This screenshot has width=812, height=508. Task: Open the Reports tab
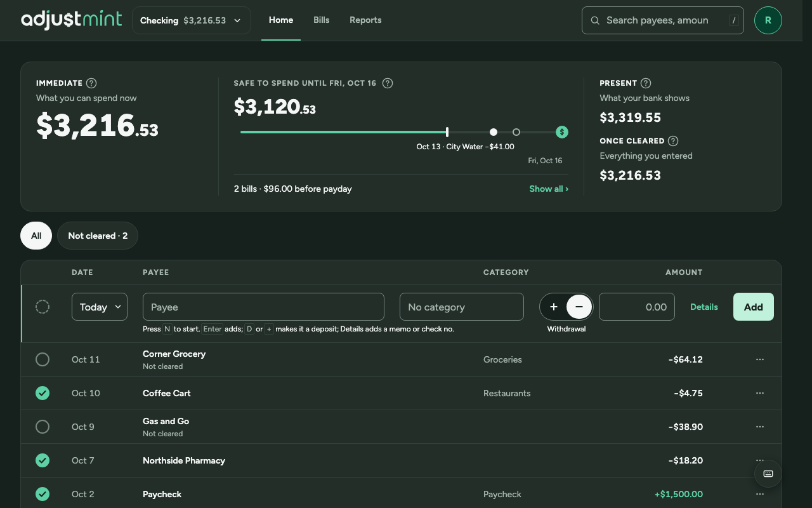365,20
